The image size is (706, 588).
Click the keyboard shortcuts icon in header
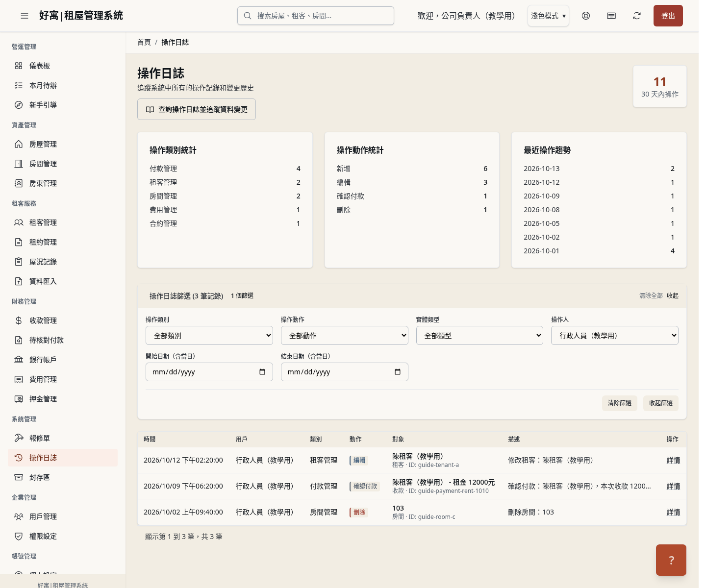611,16
